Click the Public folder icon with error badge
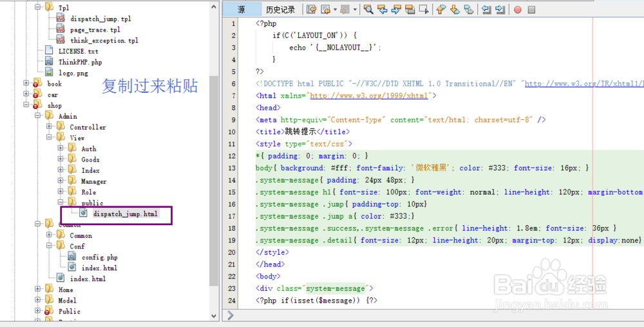The image size is (644, 327). (x=49, y=311)
